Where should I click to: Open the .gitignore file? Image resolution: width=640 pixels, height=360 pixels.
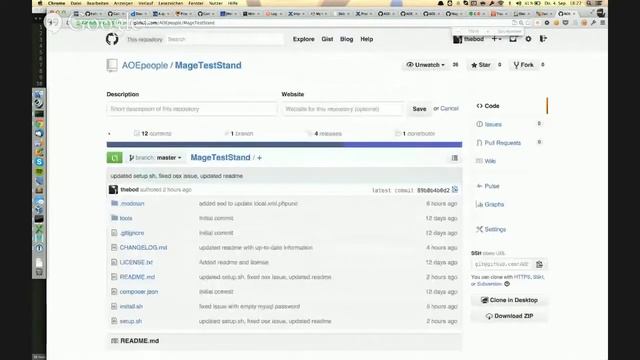(132, 233)
